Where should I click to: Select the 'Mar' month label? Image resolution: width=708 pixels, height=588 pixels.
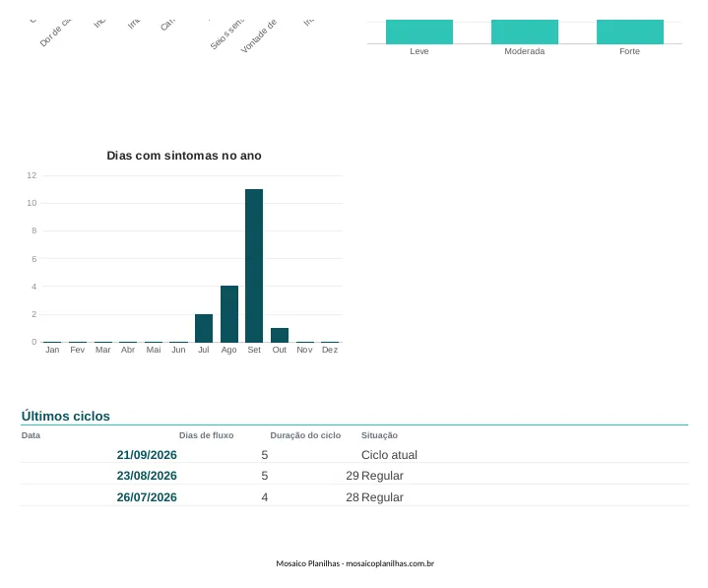pyautogui.click(x=103, y=350)
